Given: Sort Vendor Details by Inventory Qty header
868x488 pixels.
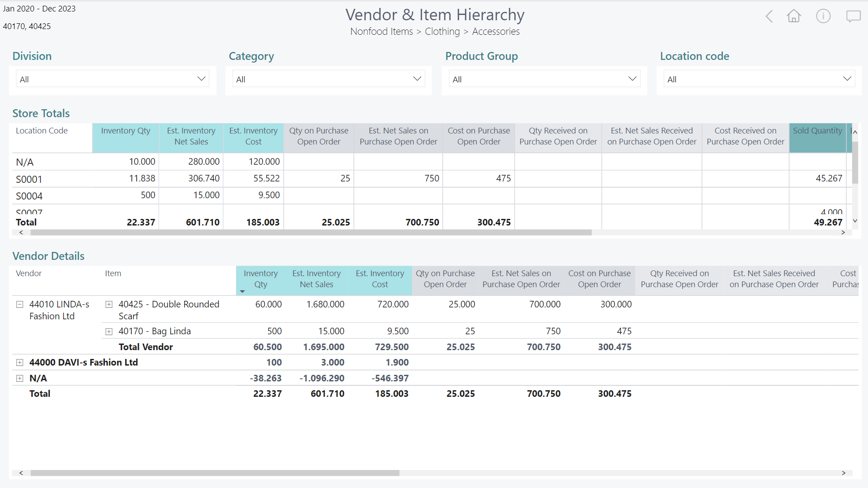Looking at the screenshot, I should pos(260,279).
